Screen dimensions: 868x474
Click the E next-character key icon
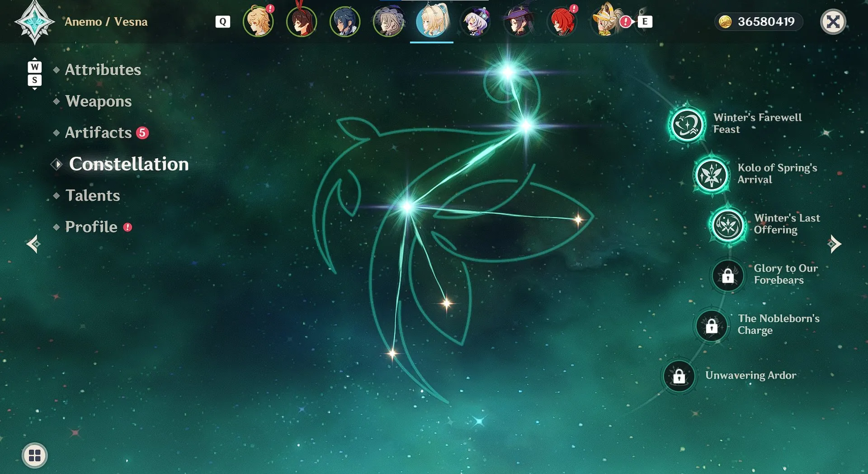645,21
